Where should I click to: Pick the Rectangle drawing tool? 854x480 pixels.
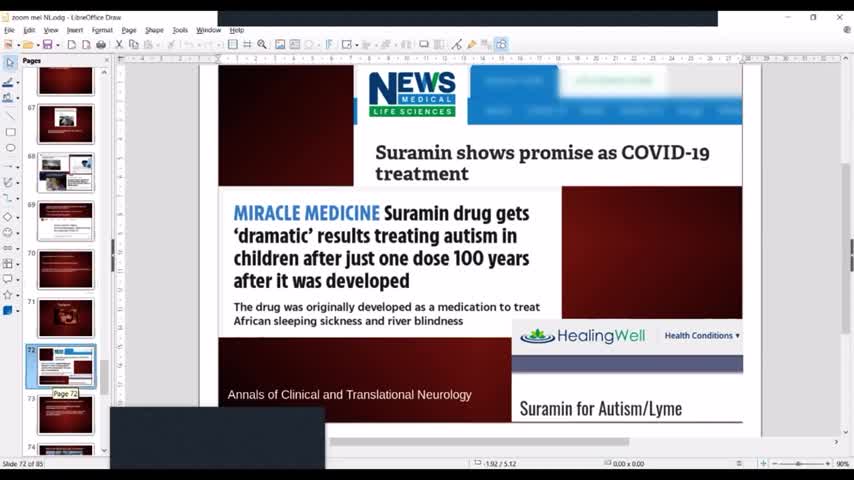pyautogui.click(x=10, y=132)
